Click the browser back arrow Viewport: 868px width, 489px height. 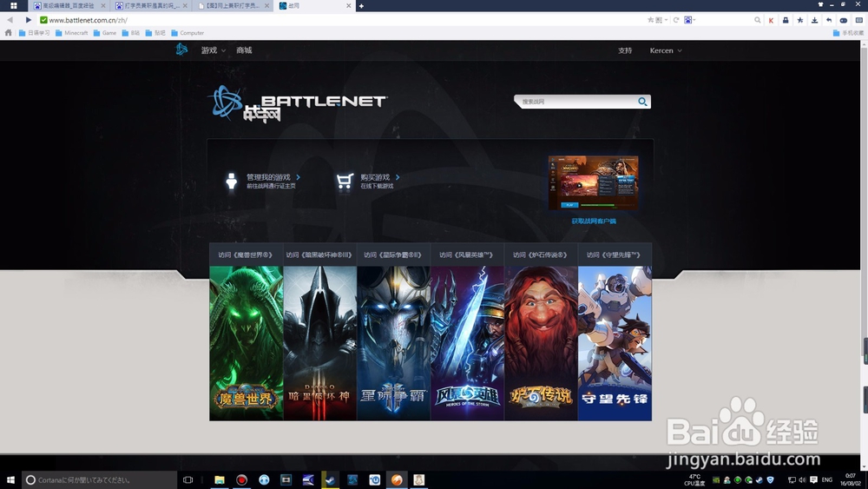tap(10, 20)
